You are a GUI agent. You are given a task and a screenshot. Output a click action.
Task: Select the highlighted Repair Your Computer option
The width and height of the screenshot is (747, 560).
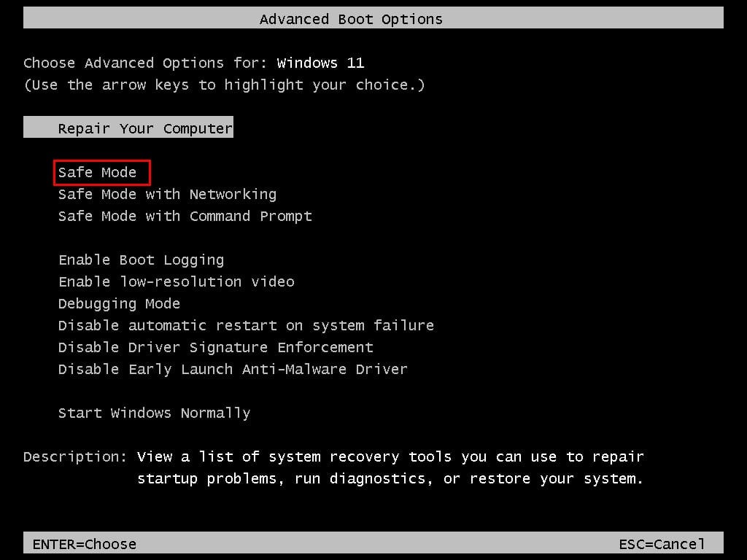(128, 127)
